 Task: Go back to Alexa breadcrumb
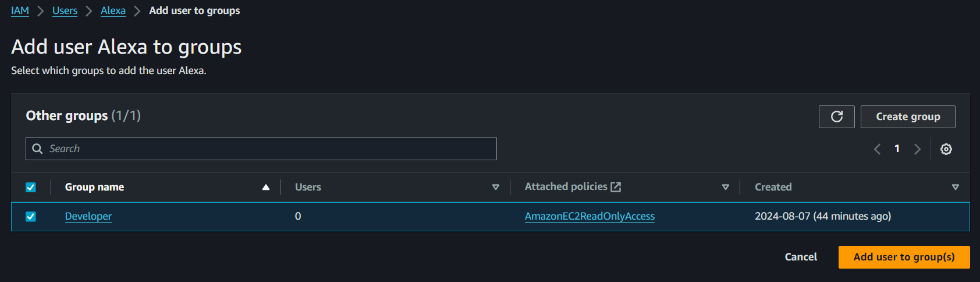[113, 10]
